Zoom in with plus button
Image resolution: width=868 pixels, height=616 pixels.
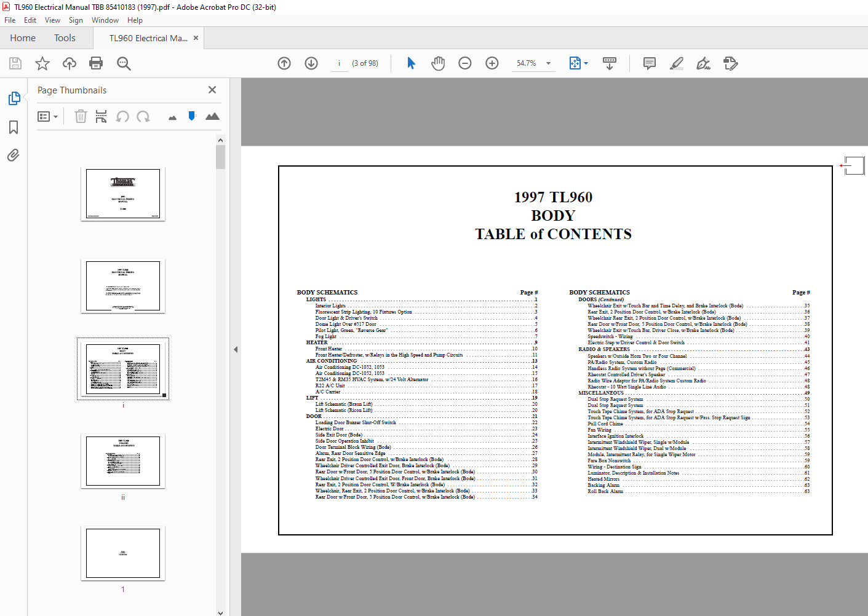tap(492, 63)
